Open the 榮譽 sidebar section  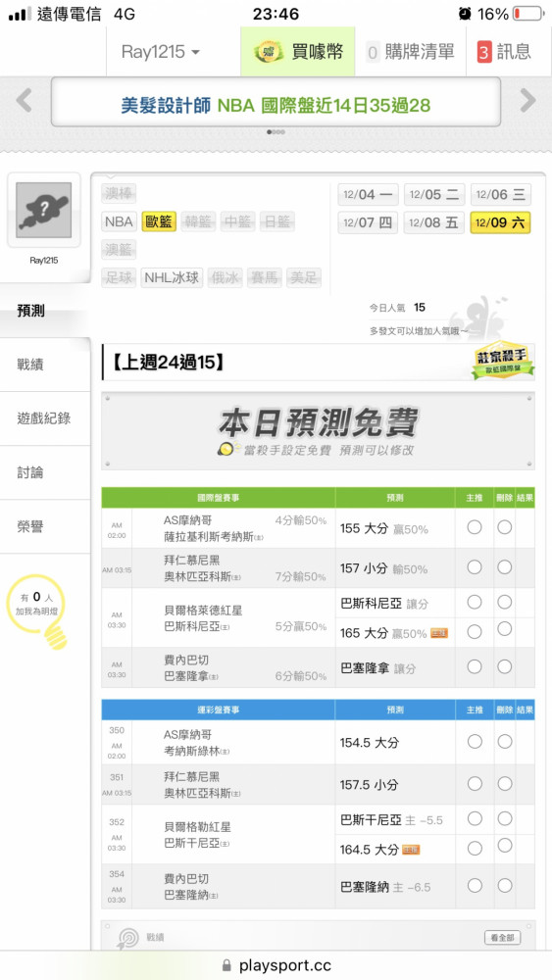tap(45, 526)
